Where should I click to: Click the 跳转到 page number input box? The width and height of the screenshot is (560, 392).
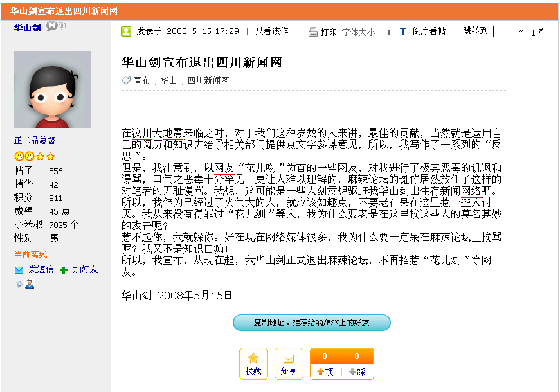tap(505, 31)
